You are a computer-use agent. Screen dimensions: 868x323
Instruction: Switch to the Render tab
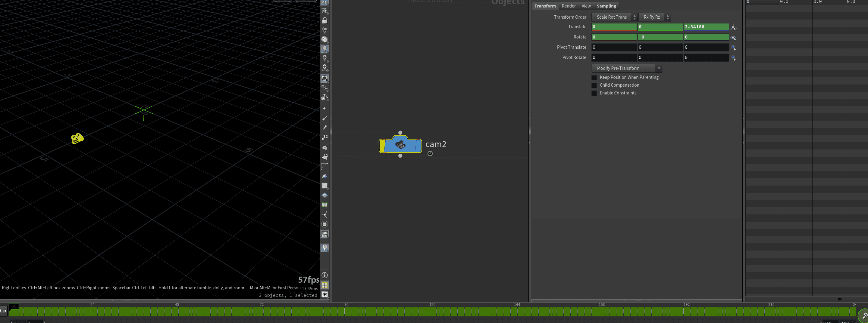point(569,6)
